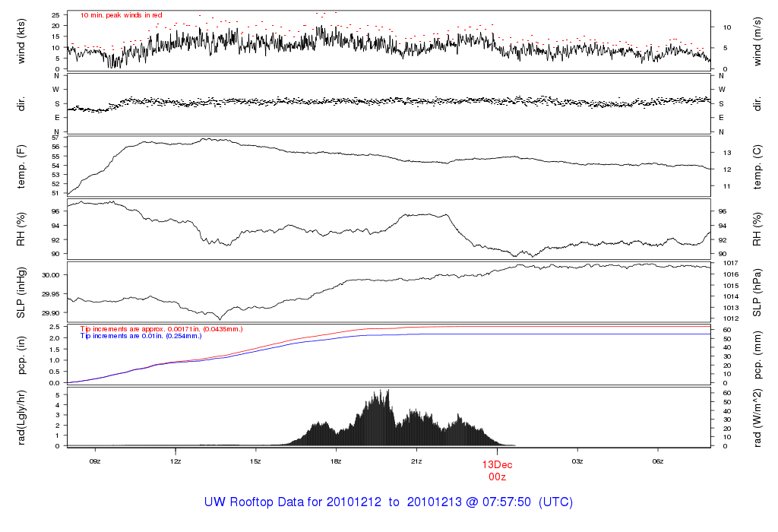Select the '1017' hPa tick value
The image size is (778, 532).
pos(731,263)
